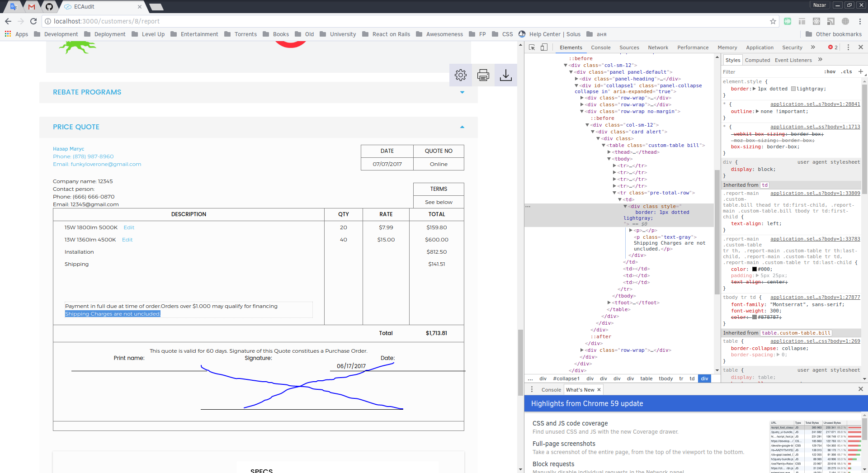The height and width of the screenshot is (473, 868).
Task: Click the red error count indicator
Action: tap(833, 47)
